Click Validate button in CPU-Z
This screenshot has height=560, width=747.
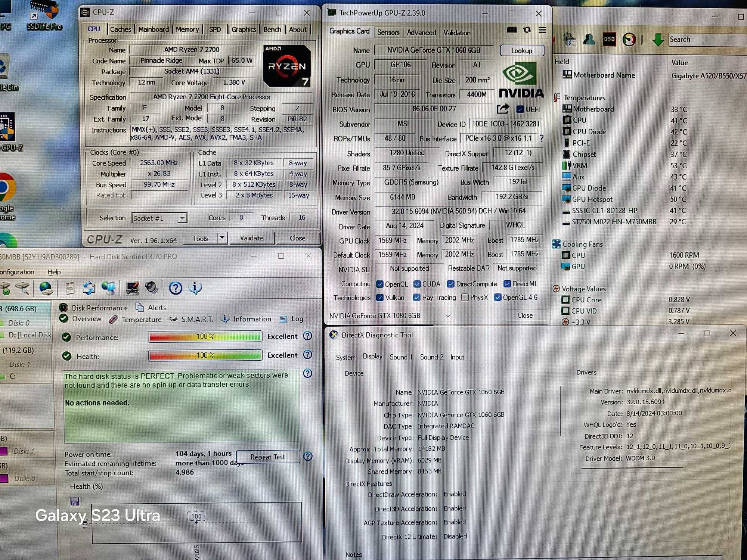(x=251, y=238)
